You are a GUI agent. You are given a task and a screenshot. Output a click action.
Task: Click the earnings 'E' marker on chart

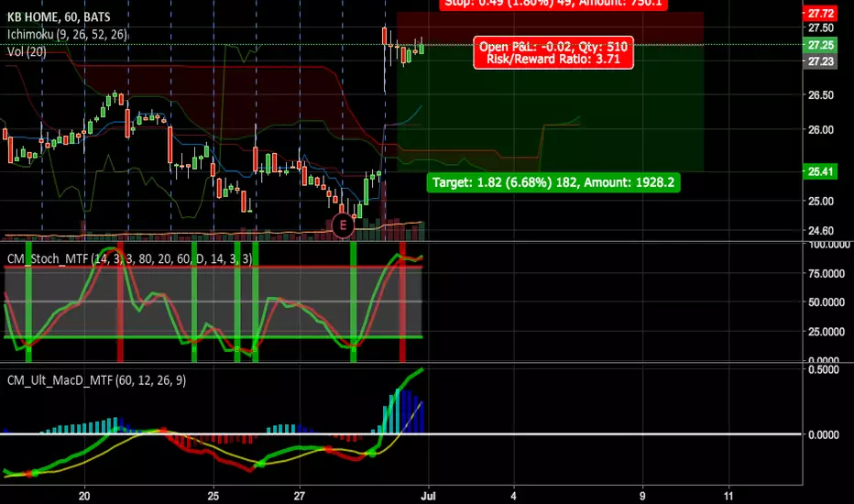(343, 225)
